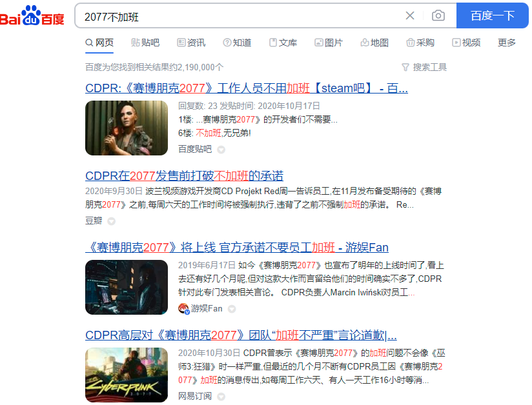532x405 pixels.
Task: Click the 百度一下 search button
Action: [x=493, y=15]
